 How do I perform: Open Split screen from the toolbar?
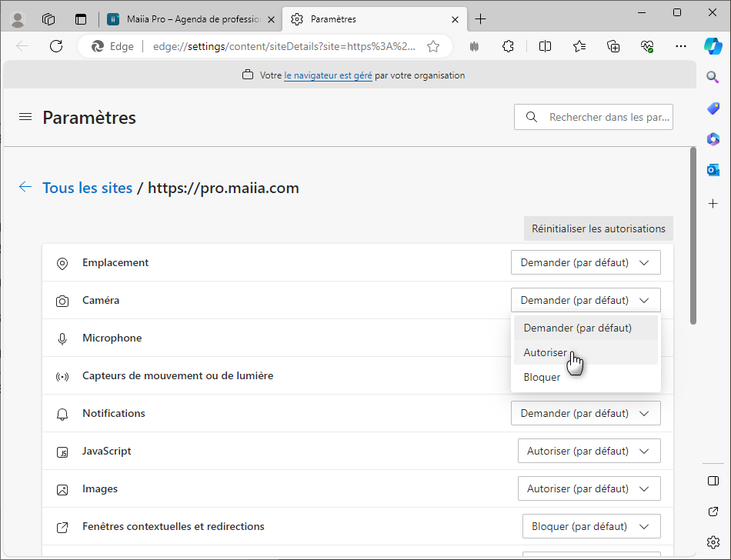(x=545, y=46)
